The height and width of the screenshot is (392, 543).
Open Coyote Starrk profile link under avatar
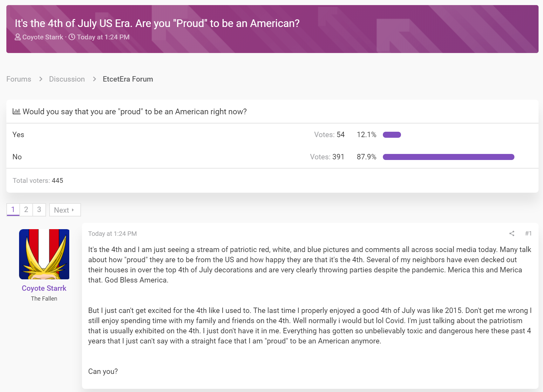point(44,288)
